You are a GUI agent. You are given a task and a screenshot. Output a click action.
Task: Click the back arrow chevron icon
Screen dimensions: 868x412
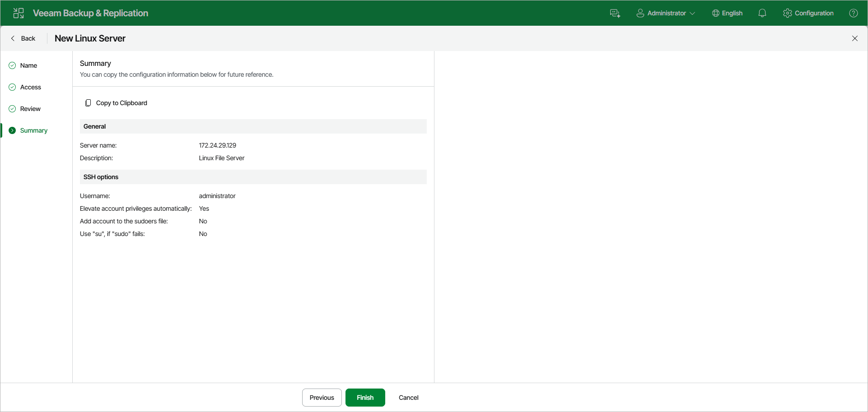13,38
